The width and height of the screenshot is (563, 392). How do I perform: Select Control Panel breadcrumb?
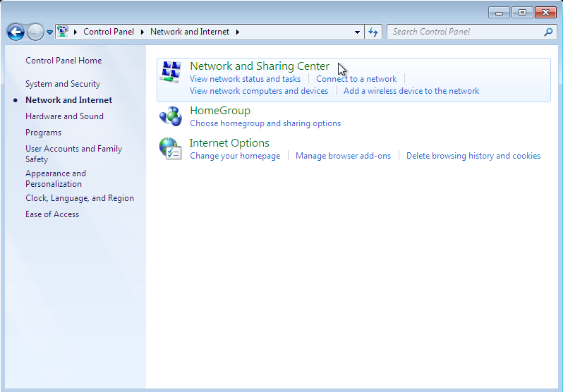click(x=109, y=32)
